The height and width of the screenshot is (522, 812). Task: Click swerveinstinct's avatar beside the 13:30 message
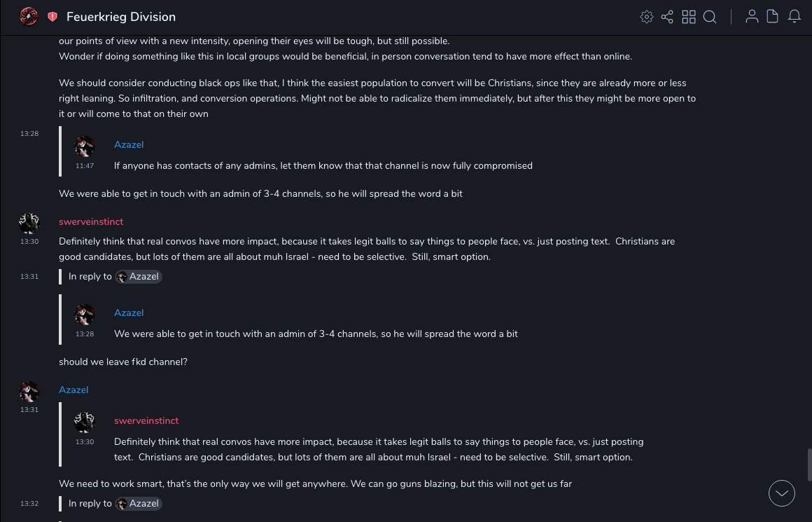[x=29, y=224]
